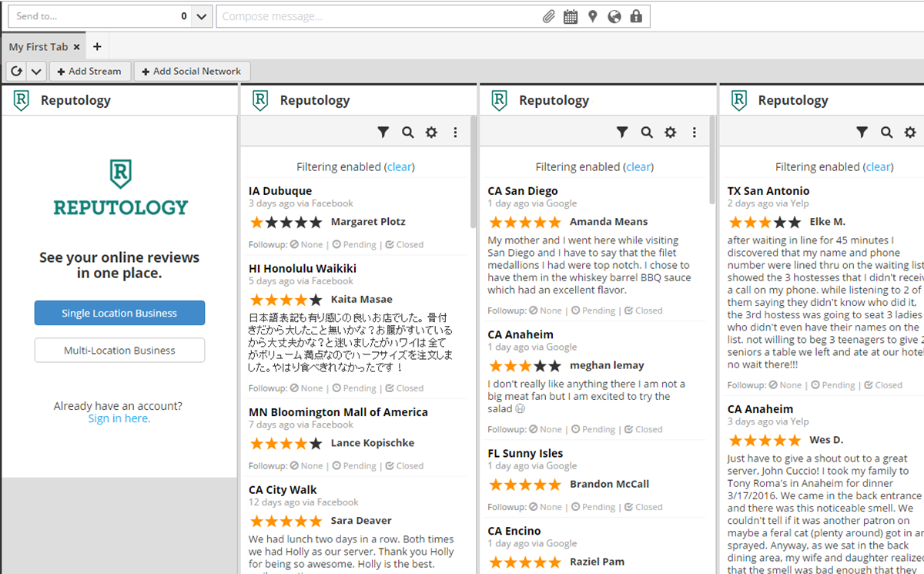Open MN Bloomington Mall of America title
The image size is (924, 574).
tap(338, 412)
